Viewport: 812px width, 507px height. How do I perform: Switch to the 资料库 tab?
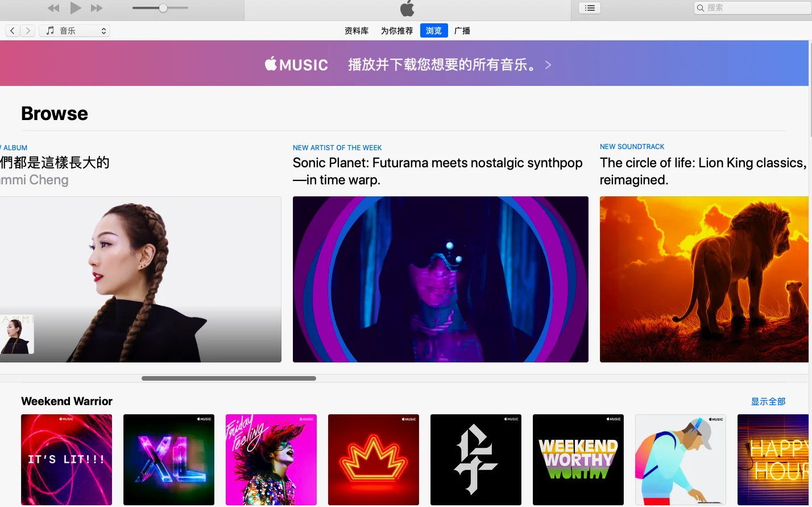click(357, 31)
